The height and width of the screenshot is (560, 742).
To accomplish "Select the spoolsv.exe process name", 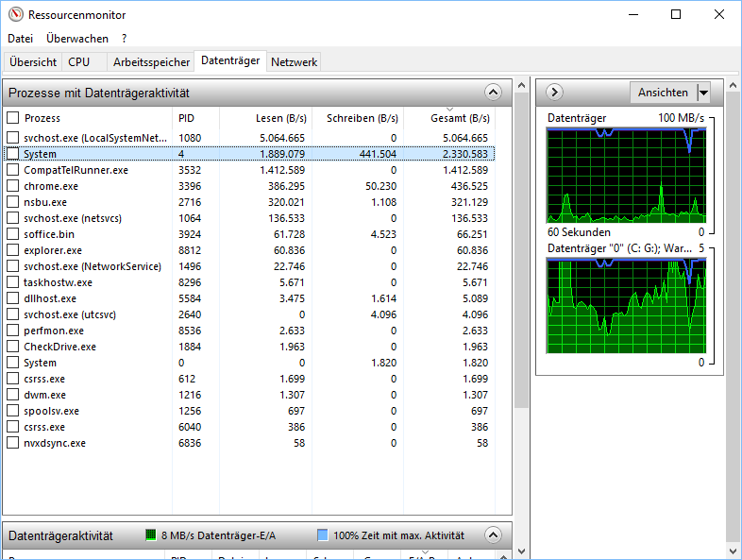I will click(x=52, y=411).
